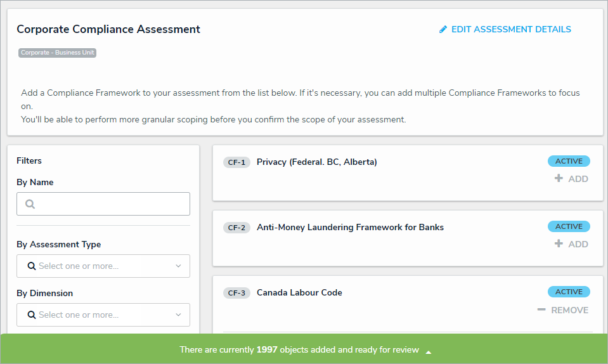Viewport: 608px width, 364px height.
Task: Click the pencil icon beside Edit Assessment Details
Action: [443, 30]
